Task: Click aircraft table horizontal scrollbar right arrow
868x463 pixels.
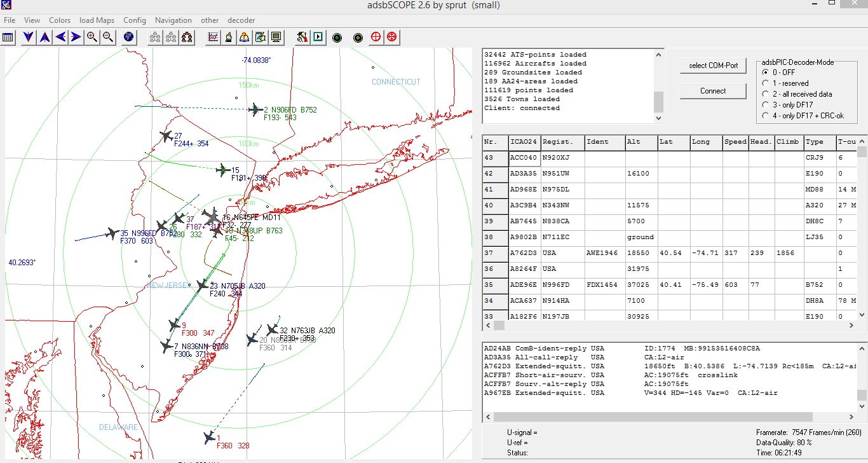Action: pyautogui.click(x=851, y=326)
